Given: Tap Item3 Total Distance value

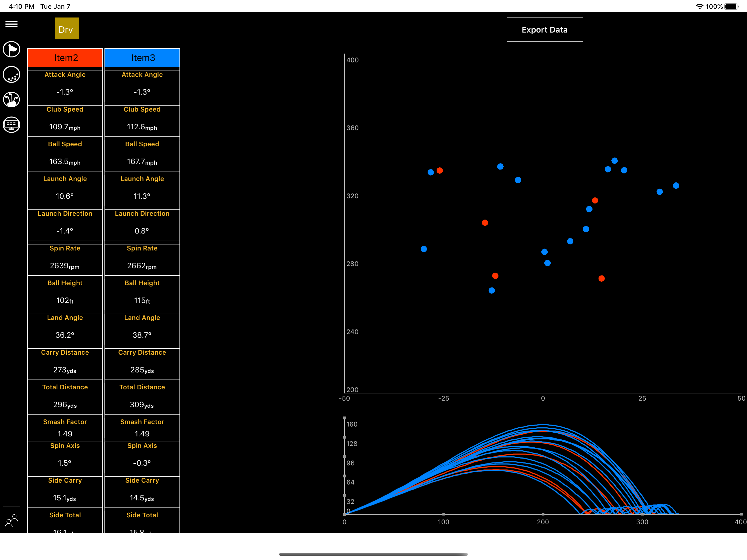Looking at the screenshot, I should pyautogui.click(x=142, y=405).
